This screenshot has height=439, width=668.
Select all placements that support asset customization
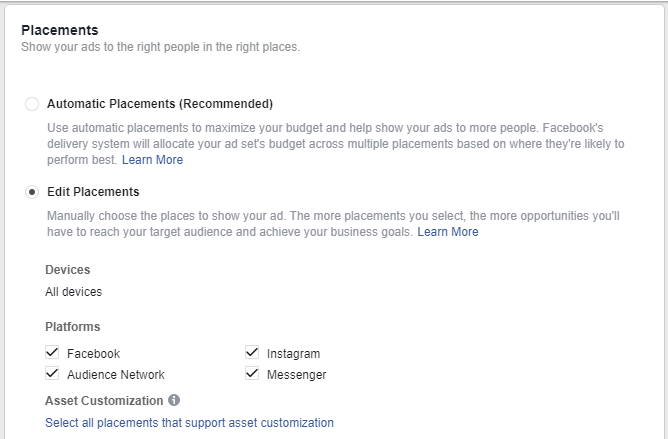[190, 423]
